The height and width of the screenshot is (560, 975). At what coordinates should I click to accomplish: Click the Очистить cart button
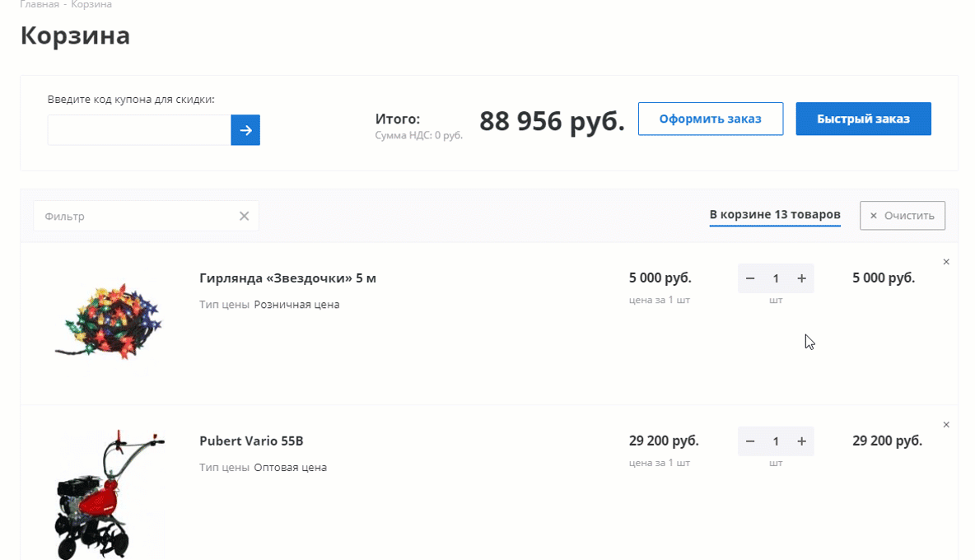pos(902,216)
